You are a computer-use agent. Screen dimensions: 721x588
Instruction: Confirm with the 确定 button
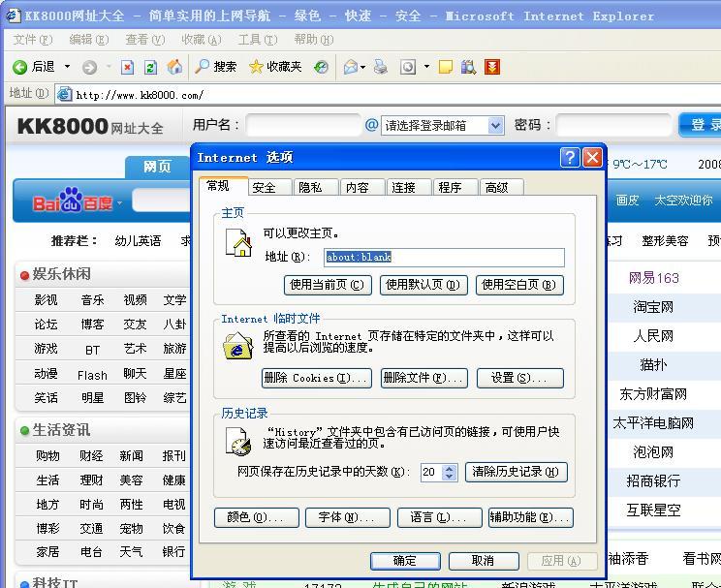[x=405, y=561]
